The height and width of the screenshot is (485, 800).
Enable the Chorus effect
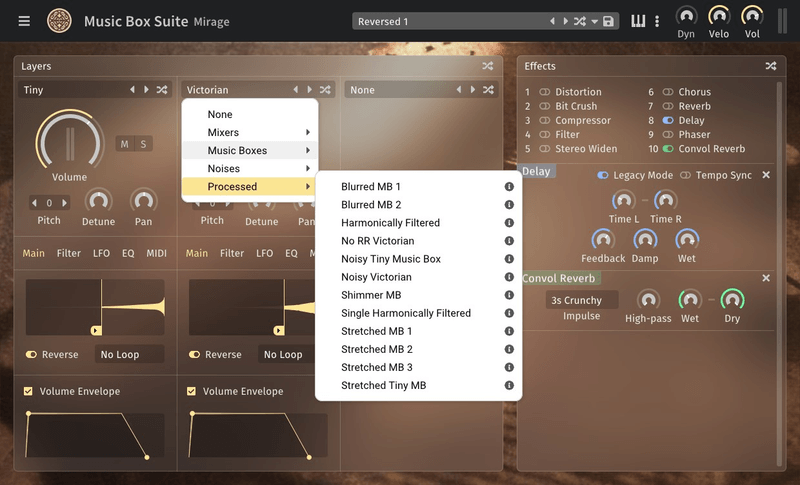(668, 92)
